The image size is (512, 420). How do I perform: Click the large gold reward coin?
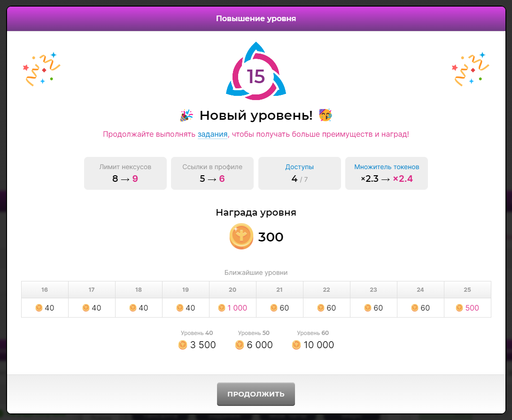pos(241,237)
